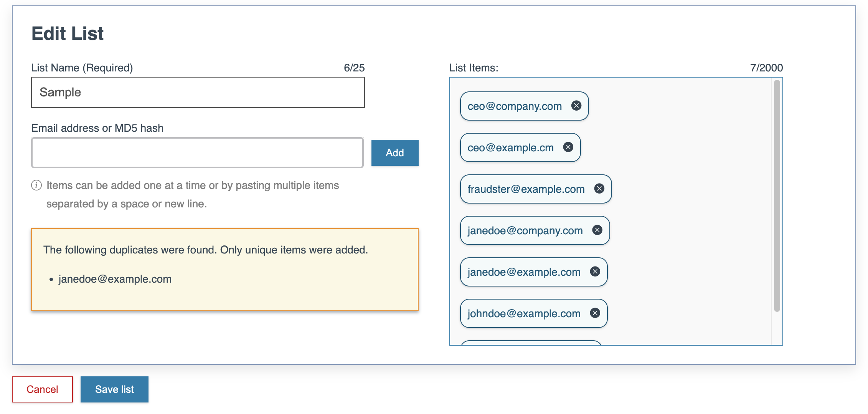This screenshot has height=414, width=868.
Task: Click the info icon beside the hint text
Action: [x=36, y=185]
